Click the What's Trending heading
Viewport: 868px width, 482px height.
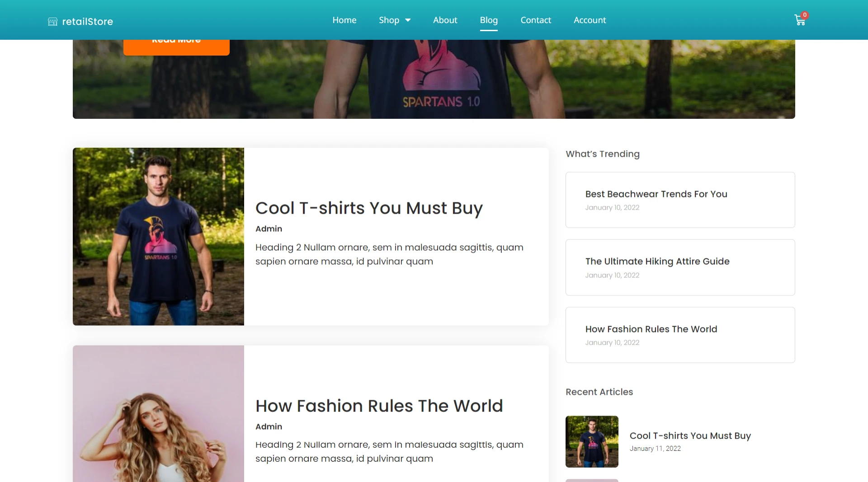603,154
